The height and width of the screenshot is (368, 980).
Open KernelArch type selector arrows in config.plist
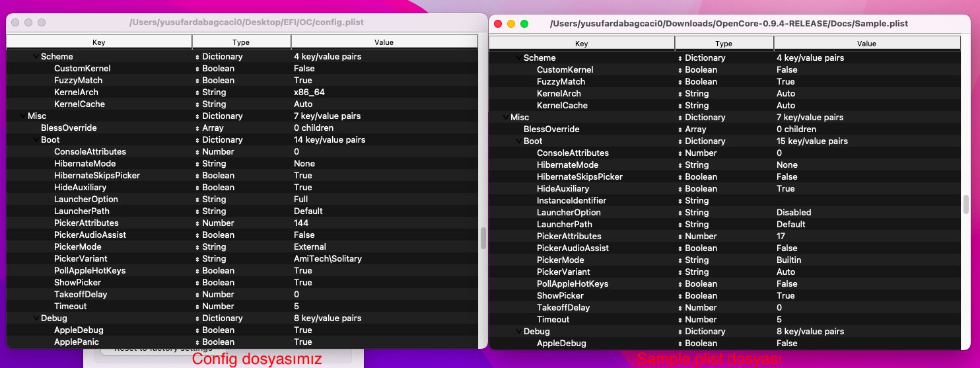pos(197,92)
